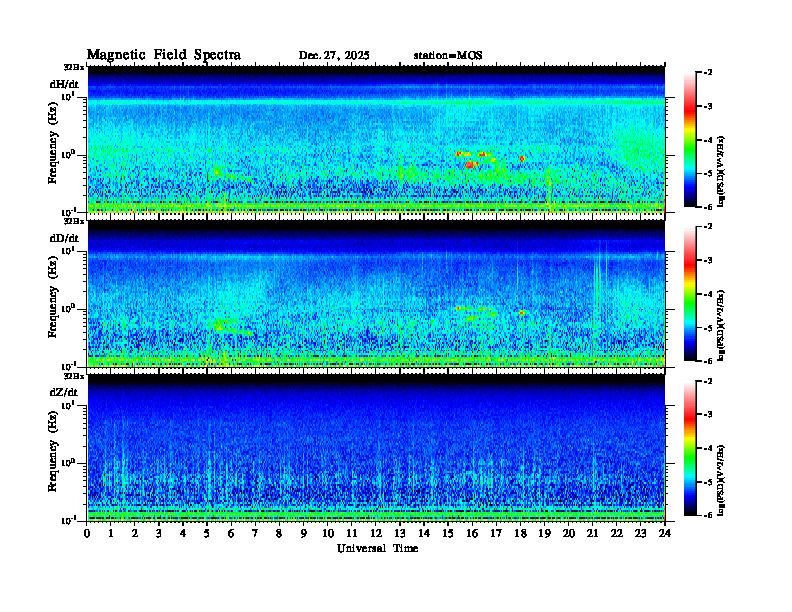The height and width of the screenshot is (612, 792).
Task: Click hour tick label '11' on time axis
Action: (x=352, y=534)
